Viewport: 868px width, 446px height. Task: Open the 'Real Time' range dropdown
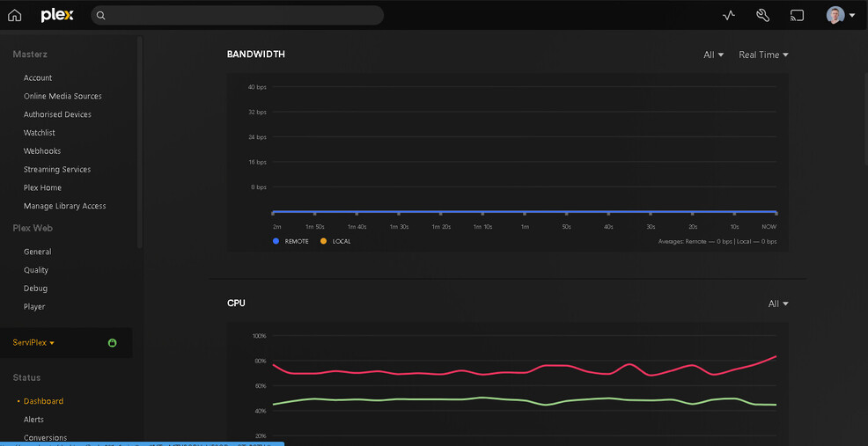(x=763, y=55)
